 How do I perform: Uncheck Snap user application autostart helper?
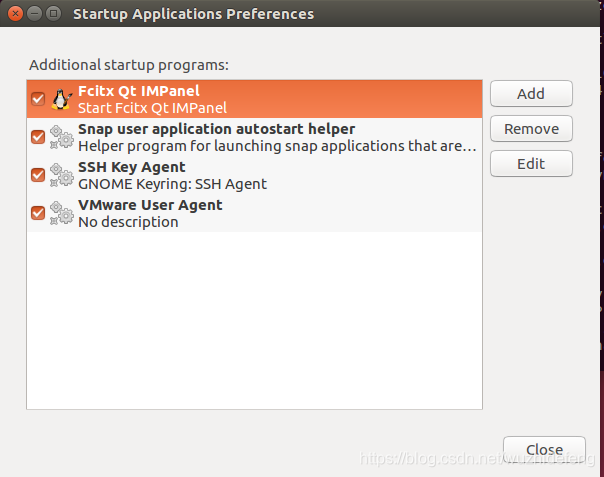38,137
